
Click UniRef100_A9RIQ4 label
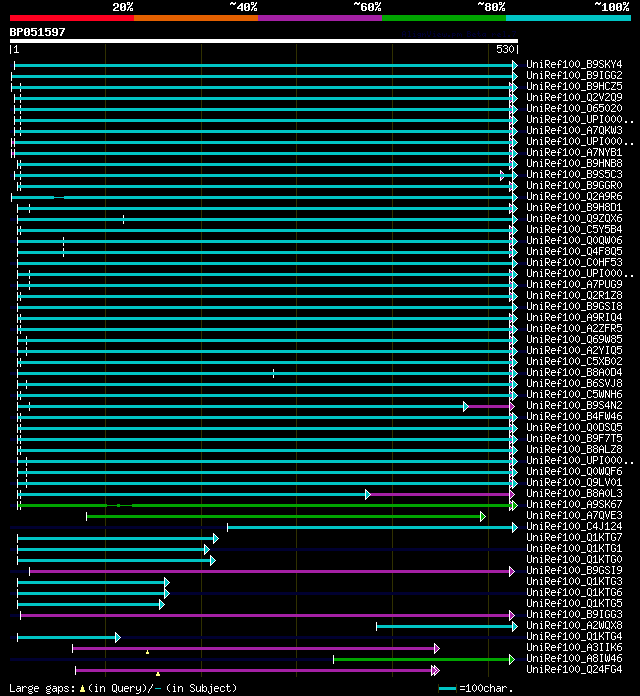574,317
